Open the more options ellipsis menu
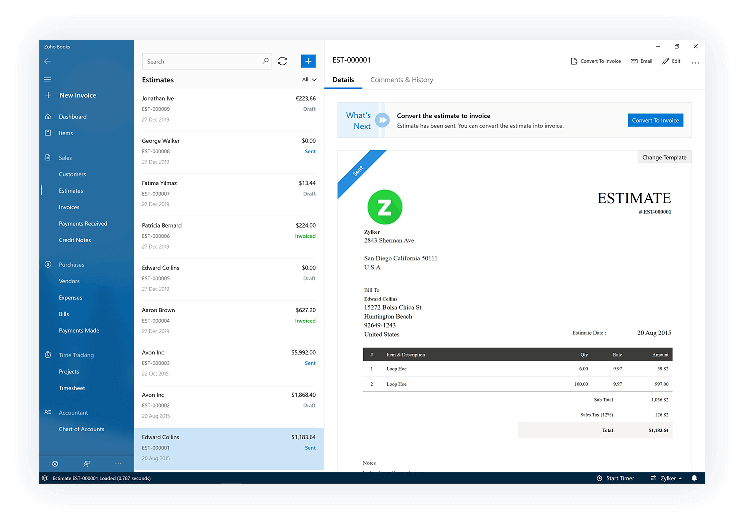 (x=695, y=61)
